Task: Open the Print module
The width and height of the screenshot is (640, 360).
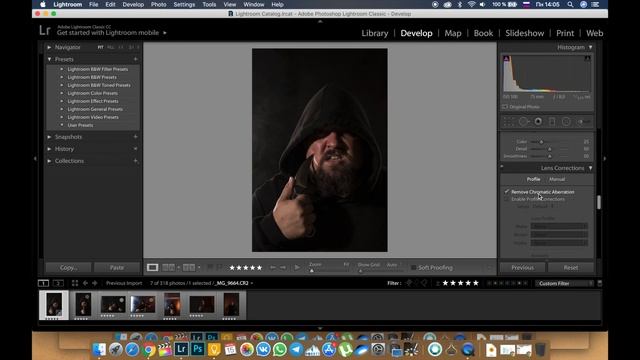Action: tap(565, 33)
